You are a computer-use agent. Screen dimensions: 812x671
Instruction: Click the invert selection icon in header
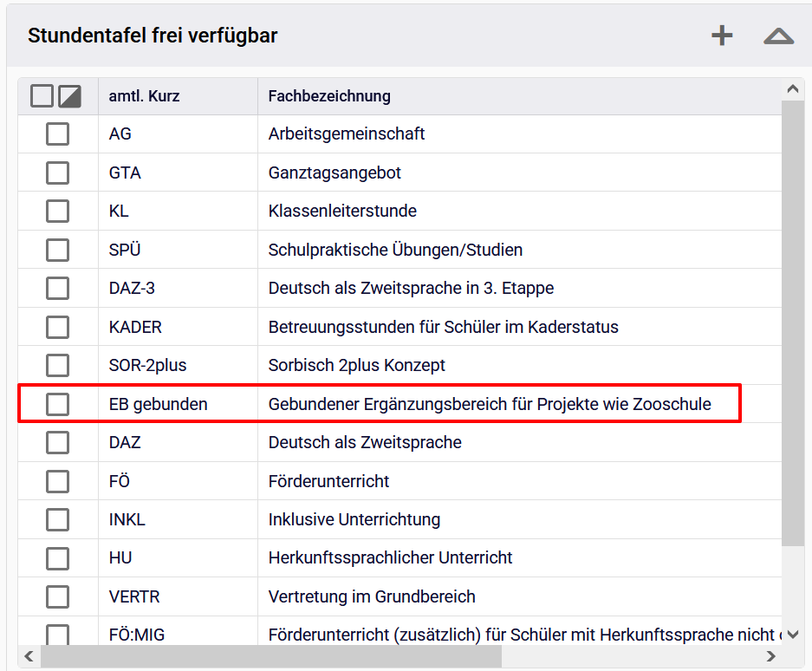point(70,96)
